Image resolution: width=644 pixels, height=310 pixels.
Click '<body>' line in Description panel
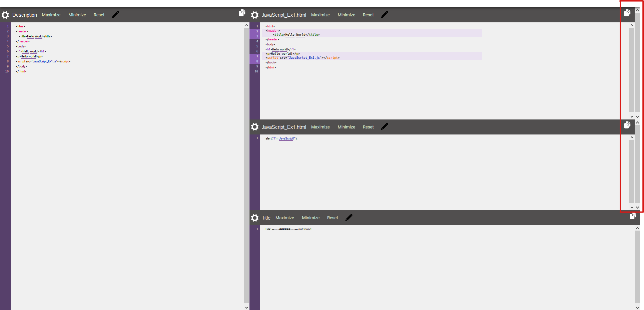[21, 46]
